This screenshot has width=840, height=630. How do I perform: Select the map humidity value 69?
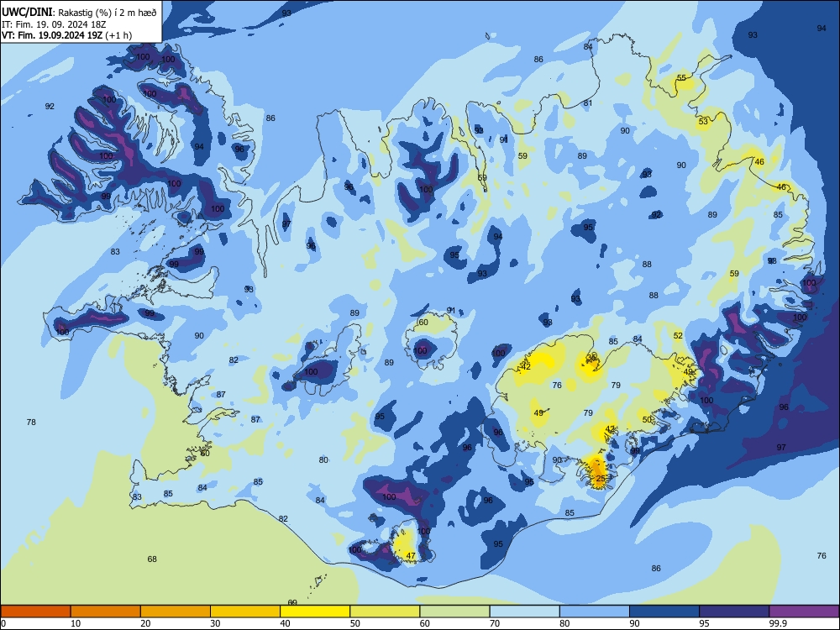click(292, 602)
